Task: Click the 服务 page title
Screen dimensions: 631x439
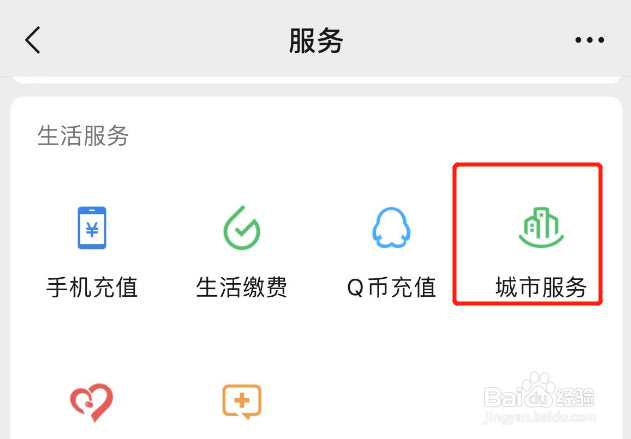Action: point(316,41)
